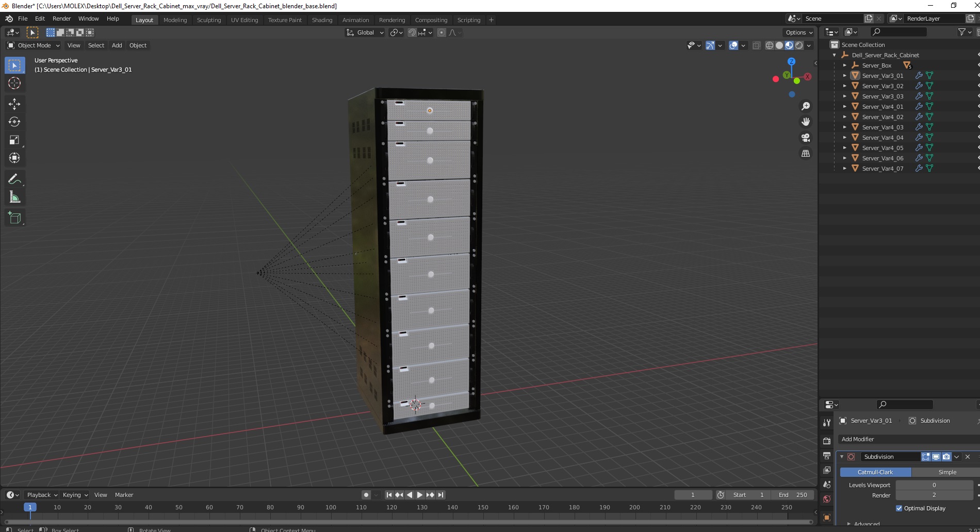Select Catmull-Clark subdivision type
This screenshot has width=980, height=532.
click(875, 472)
